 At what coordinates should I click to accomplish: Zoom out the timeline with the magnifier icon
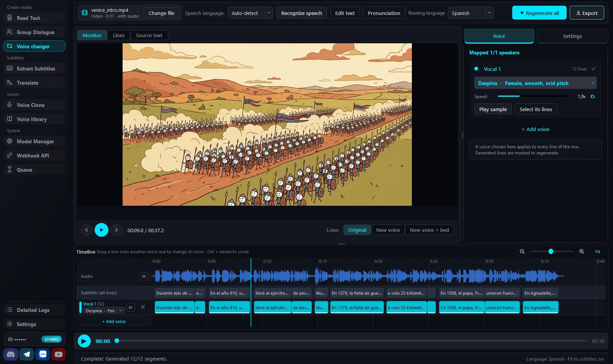click(x=522, y=251)
